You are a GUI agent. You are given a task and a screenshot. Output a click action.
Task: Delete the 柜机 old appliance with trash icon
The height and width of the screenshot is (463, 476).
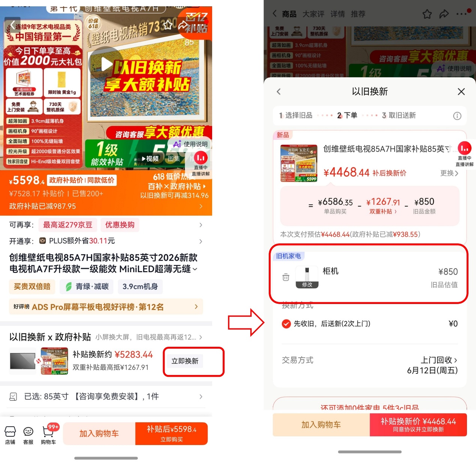286,277
